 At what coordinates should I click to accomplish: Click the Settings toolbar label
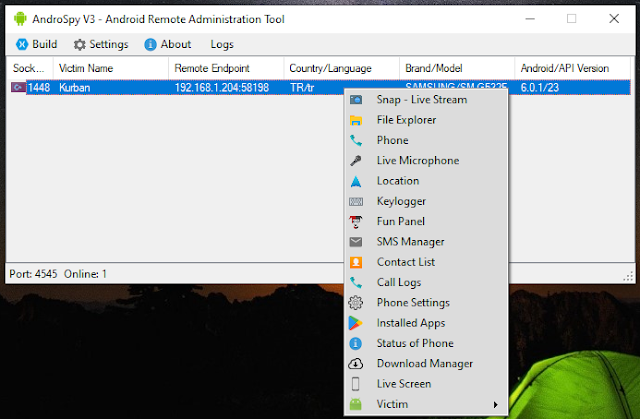coord(109,44)
